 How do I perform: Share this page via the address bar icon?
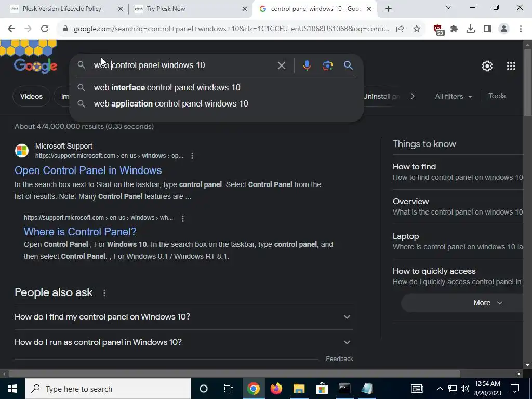(400, 29)
